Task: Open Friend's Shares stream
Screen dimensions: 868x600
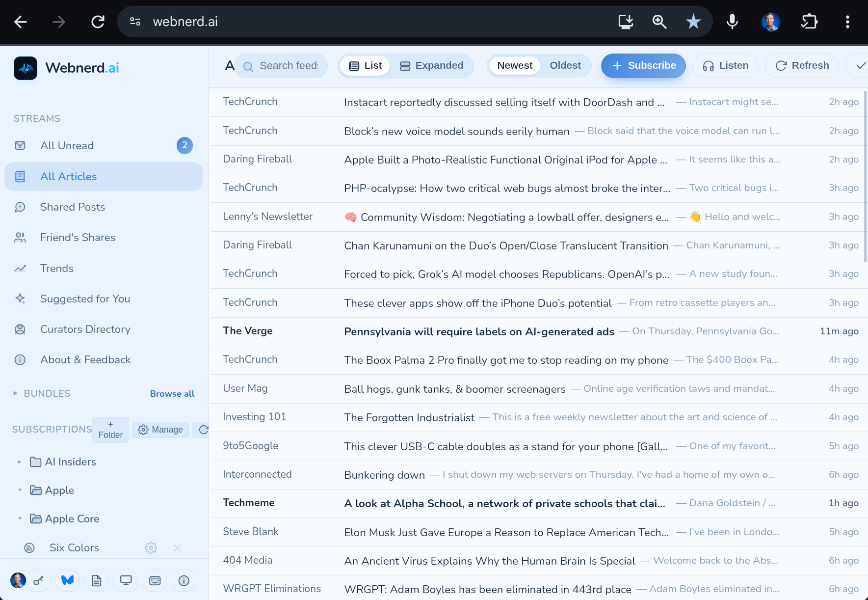Action: tap(104, 238)
